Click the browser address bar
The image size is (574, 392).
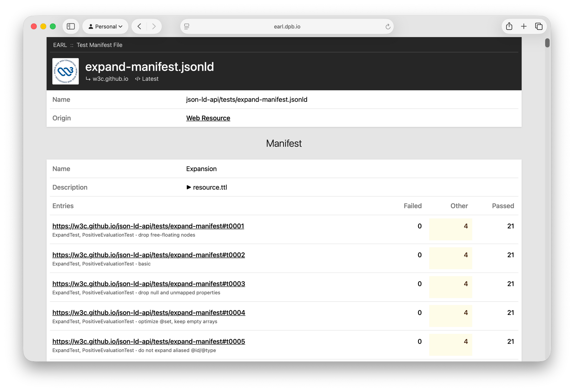pos(287,26)
